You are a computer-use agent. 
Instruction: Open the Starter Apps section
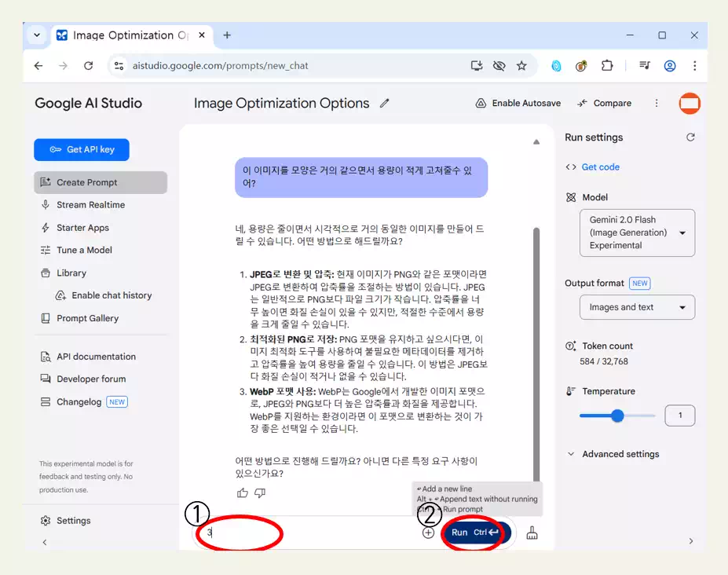(x=82, y=228)
